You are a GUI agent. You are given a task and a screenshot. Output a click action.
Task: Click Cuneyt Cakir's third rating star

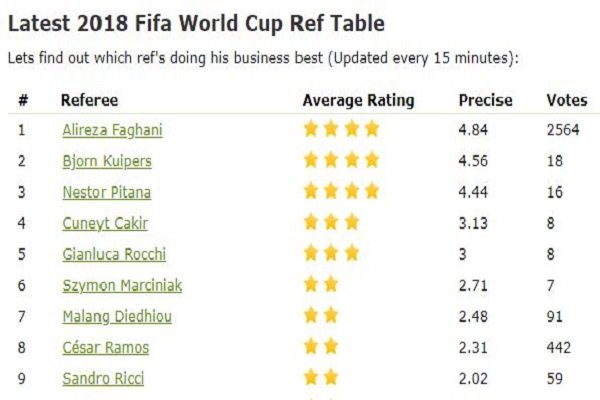(x=352, y=222)
